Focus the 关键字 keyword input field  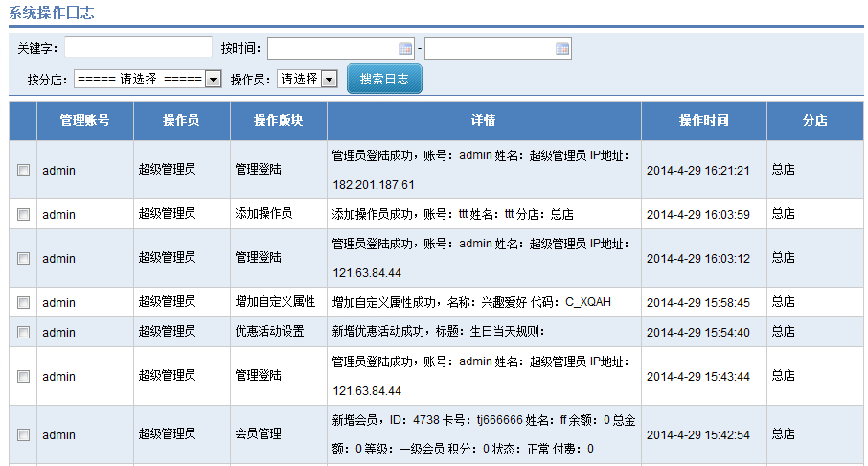click(x=138, y=47)
